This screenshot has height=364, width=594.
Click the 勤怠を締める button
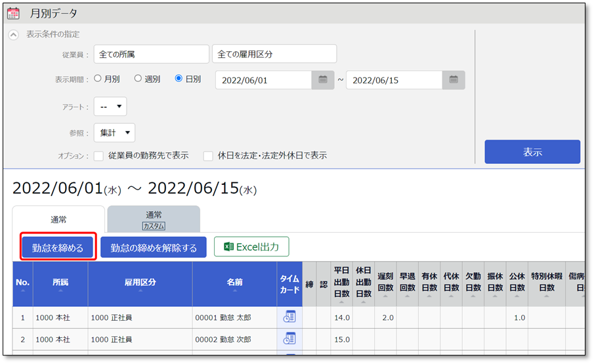coord(58,247)
